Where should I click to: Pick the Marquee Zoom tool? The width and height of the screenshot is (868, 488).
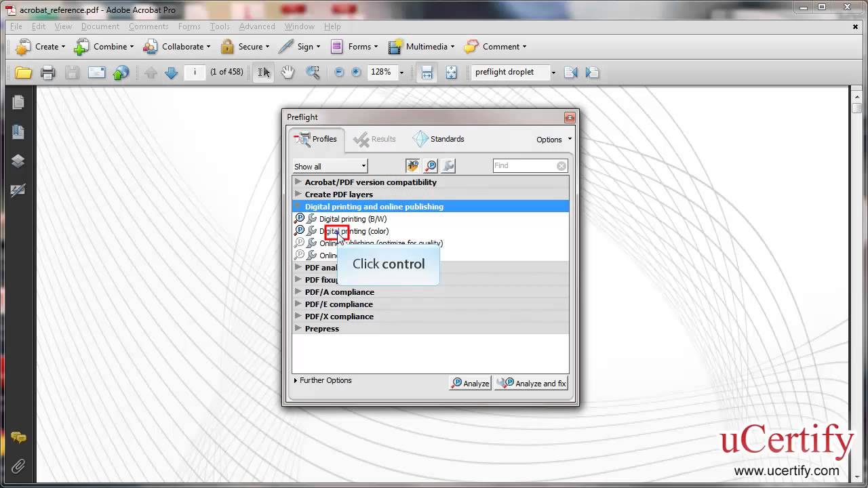point(312,73)
